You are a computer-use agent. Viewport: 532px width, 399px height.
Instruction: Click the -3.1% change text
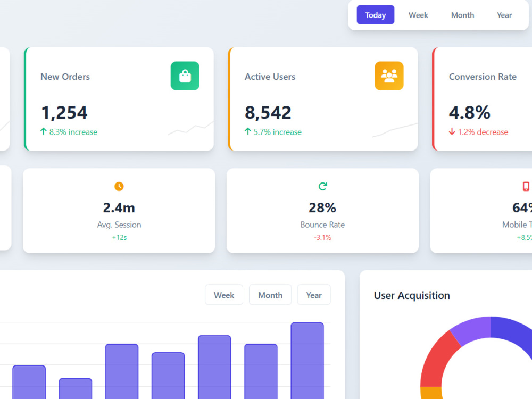322,237
